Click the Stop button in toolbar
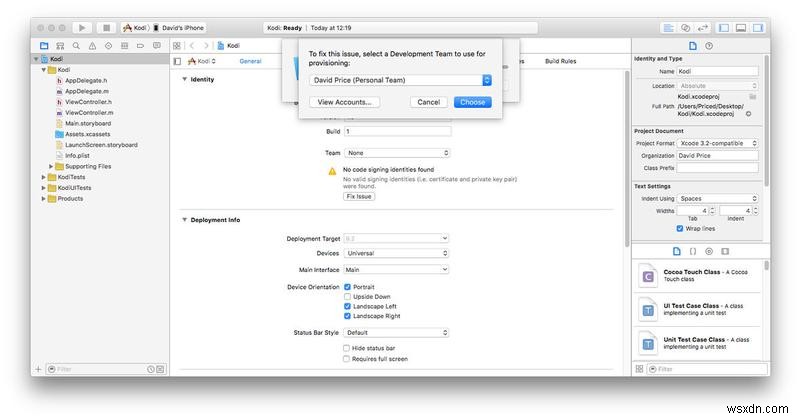 point(106,28)
